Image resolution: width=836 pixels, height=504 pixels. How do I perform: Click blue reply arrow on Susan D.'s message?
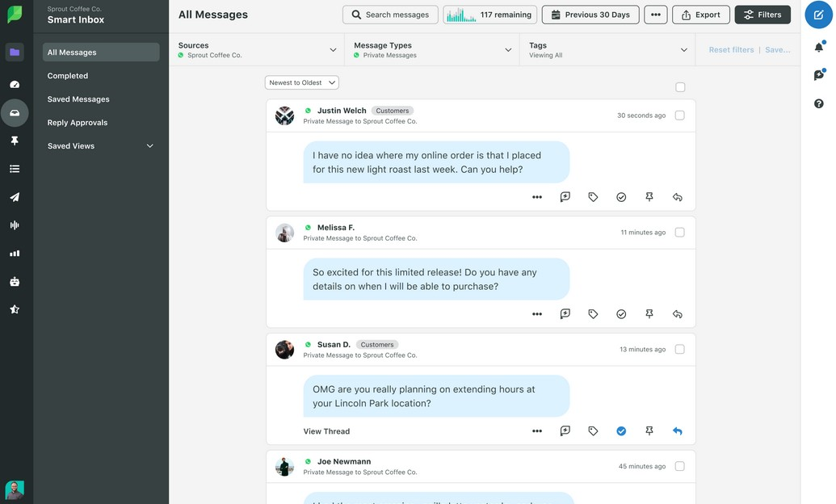coord(677,431)
